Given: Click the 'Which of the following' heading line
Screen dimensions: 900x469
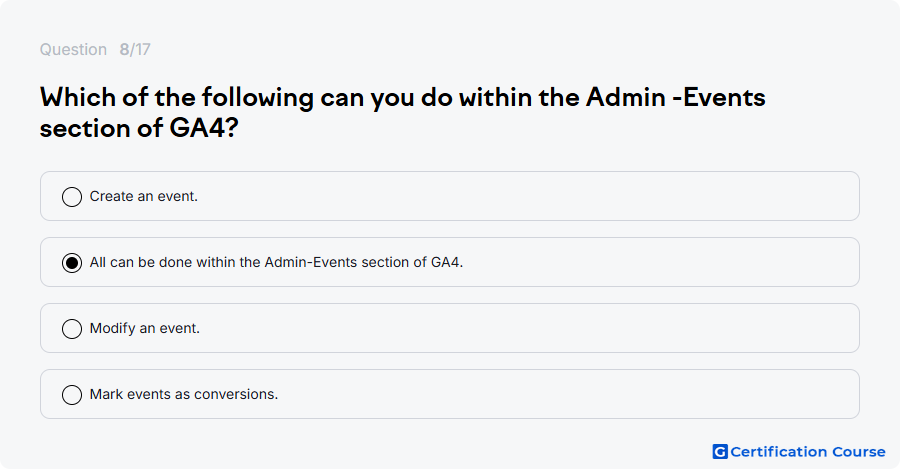Looking at the screenshot, I should [402, 98].
